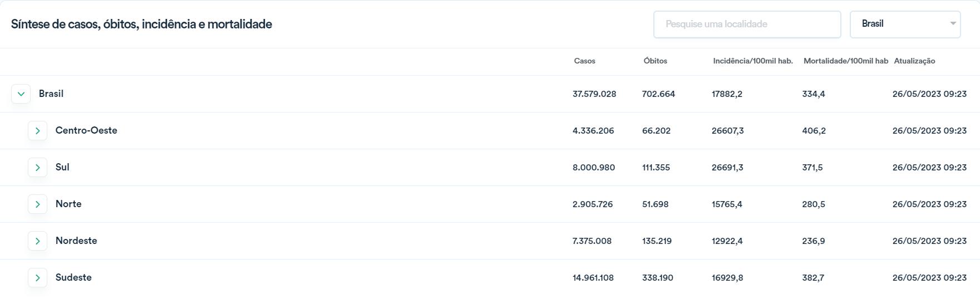Expand the Centro-Oeste region

tap(37, 131)
